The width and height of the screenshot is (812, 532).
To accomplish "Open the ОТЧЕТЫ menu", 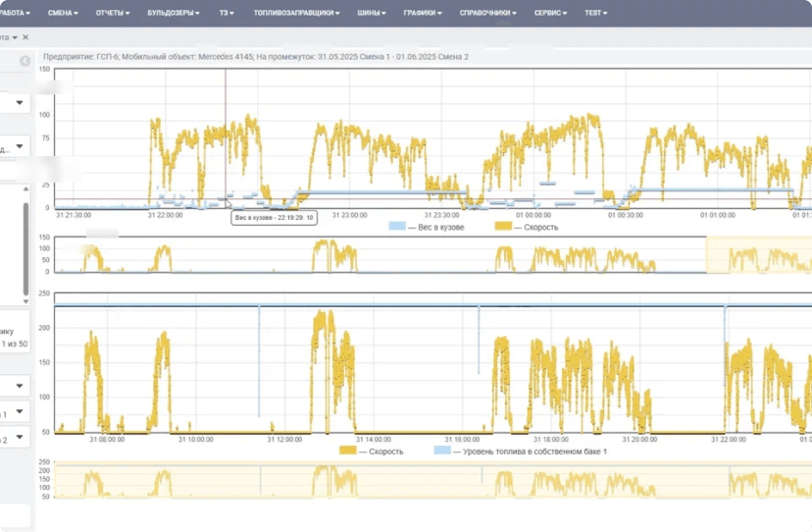I will coord(113,13).
